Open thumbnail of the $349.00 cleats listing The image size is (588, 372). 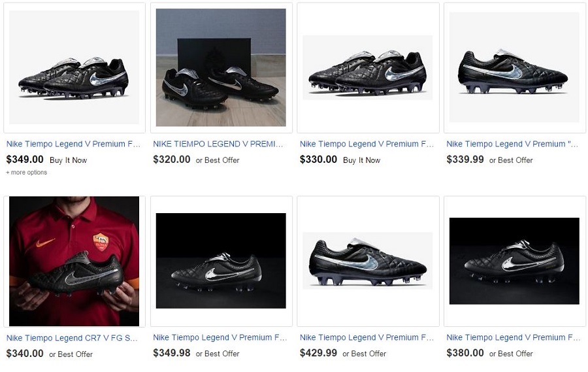(74, 68)
